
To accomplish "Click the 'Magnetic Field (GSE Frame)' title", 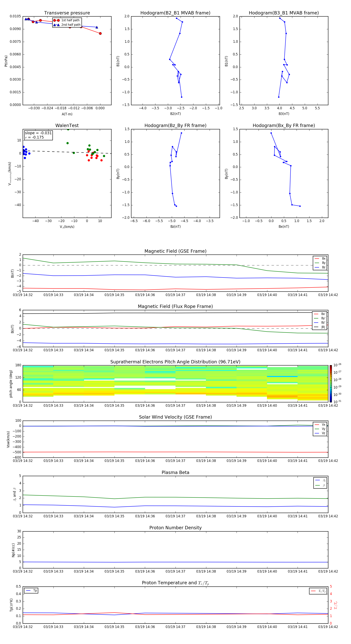I will (175, 251).
